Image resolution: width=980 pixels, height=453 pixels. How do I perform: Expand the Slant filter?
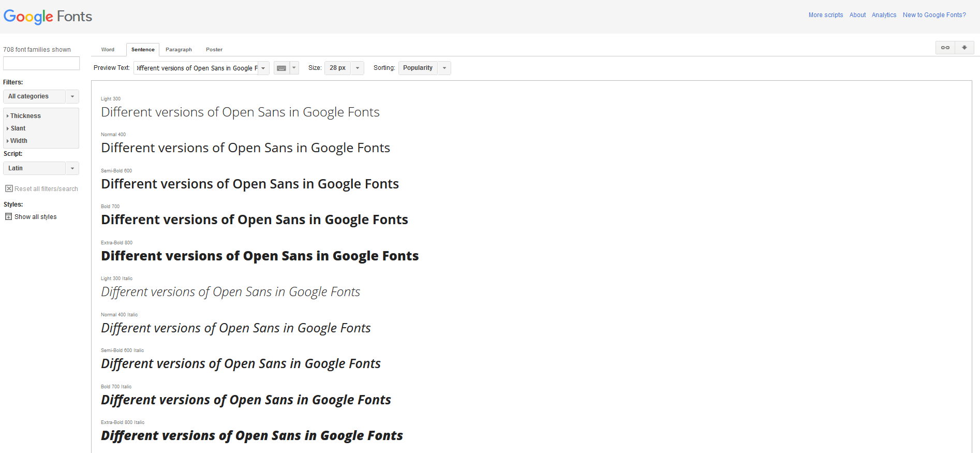coord(16,128)
